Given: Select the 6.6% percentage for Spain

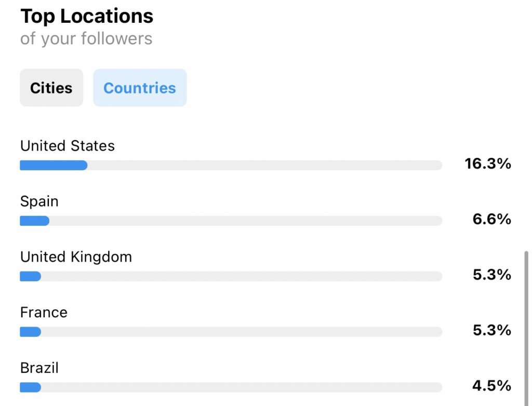Looking at the screenshot, I should 491,219.
